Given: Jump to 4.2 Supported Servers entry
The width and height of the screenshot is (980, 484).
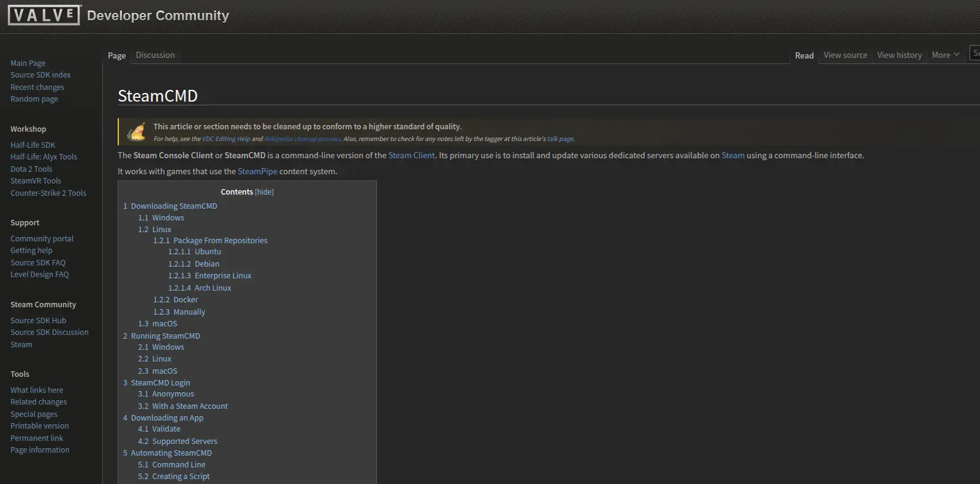Looking at the screenshot, I should pos(177,441).
